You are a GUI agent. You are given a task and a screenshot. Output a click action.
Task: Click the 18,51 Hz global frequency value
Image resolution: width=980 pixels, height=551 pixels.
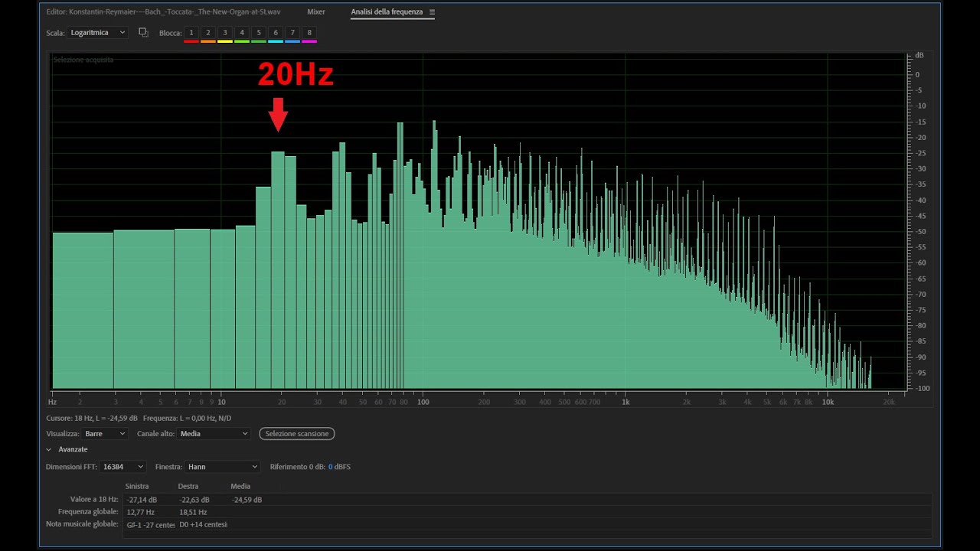(x=193, y=512)
